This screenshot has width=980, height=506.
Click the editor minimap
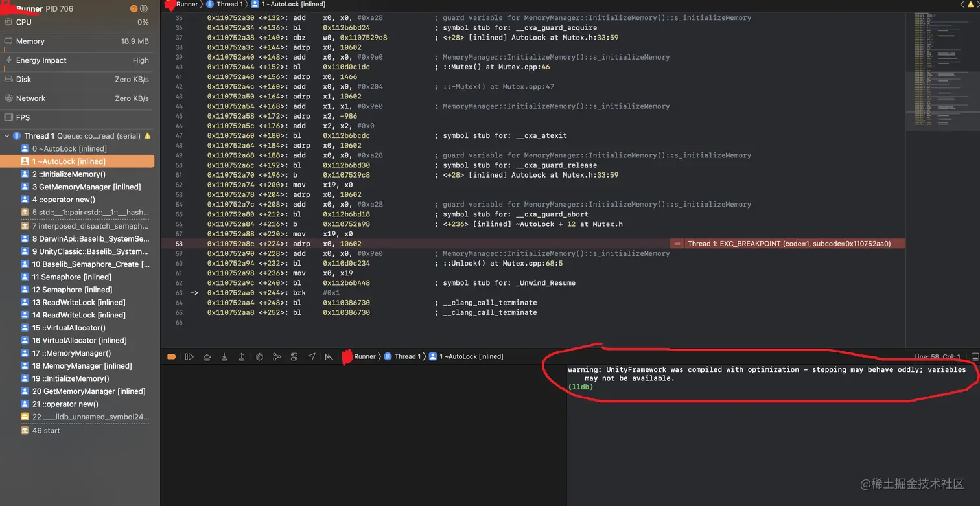click(942, 71)
